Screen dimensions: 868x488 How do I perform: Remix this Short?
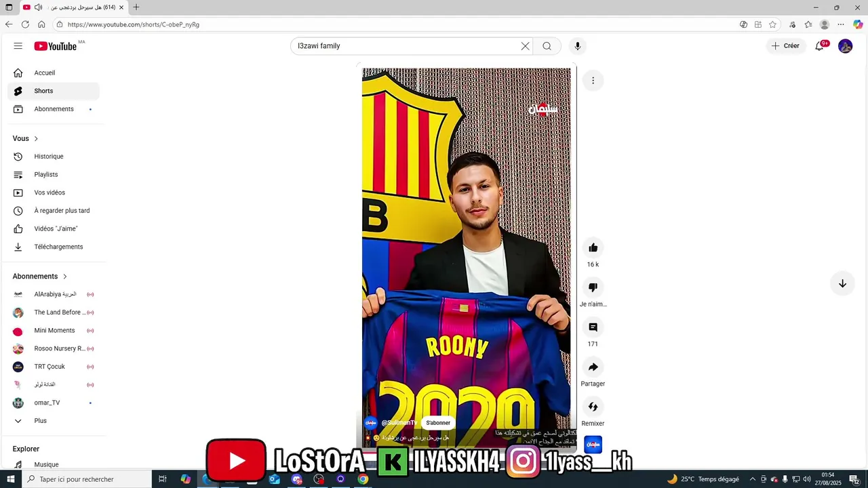[593, 407]
